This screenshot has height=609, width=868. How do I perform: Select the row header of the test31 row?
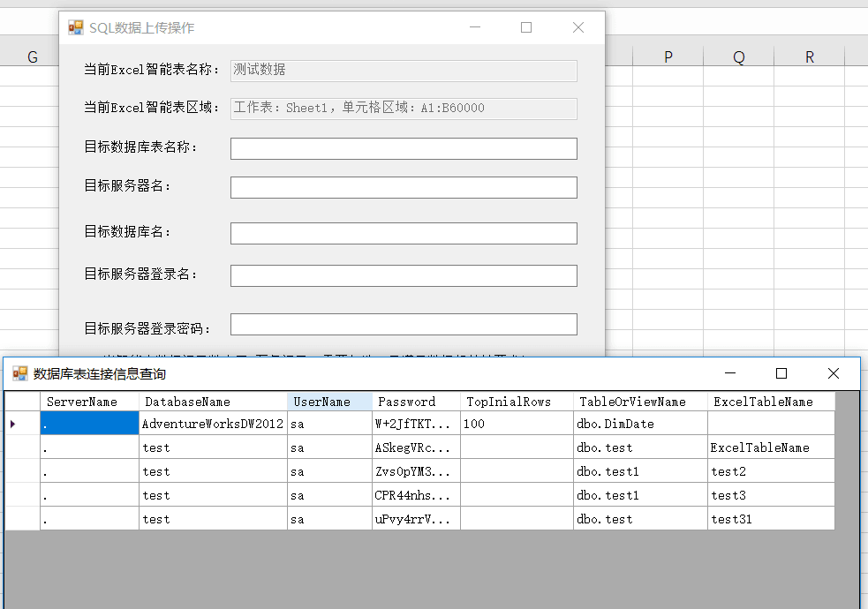(22, 519)
